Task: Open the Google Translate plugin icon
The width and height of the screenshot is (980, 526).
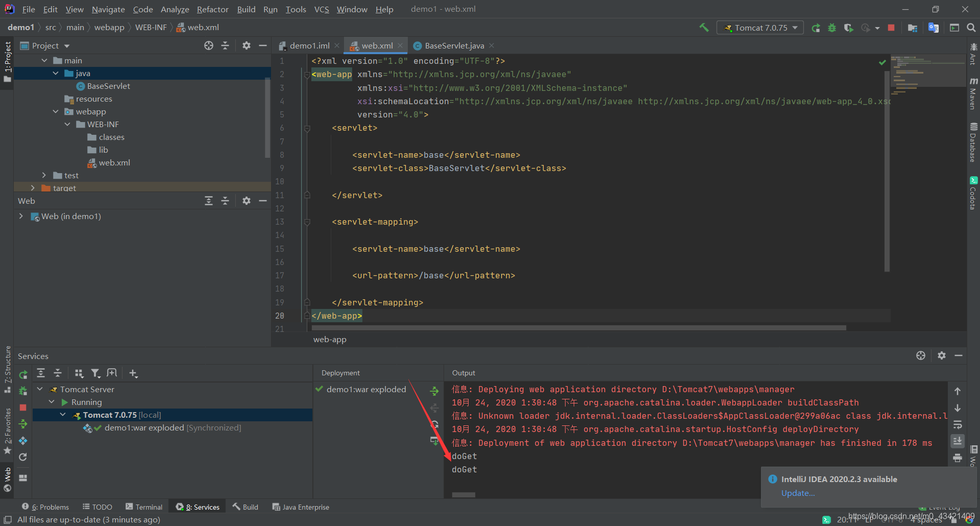Action: pos(934,28)
